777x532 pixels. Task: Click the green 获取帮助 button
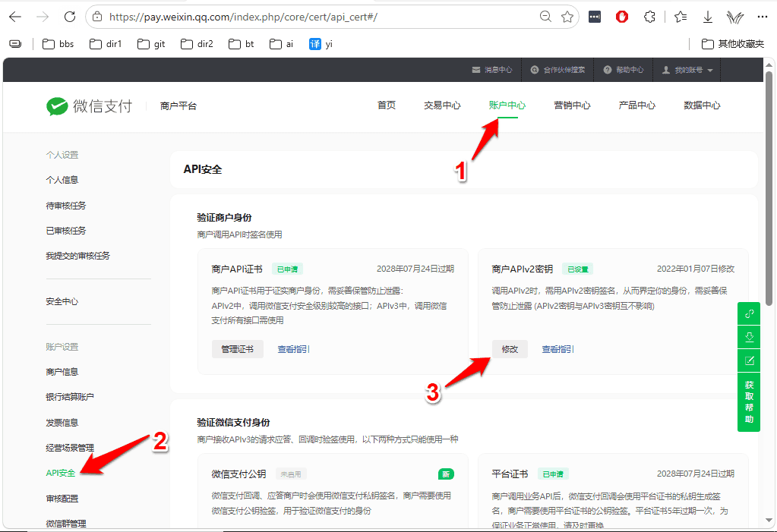coord(749,403)
